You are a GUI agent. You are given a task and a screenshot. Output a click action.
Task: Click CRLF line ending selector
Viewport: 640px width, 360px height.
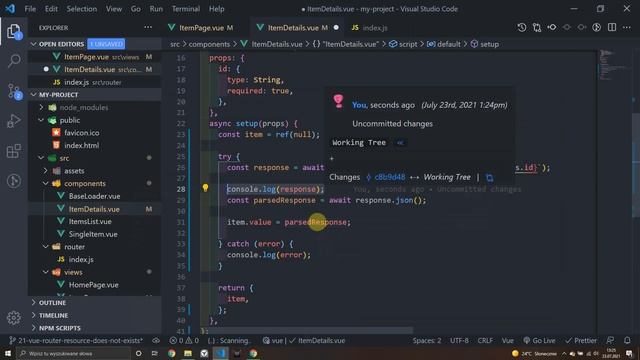pyautogui.click(x=485, y=340)
